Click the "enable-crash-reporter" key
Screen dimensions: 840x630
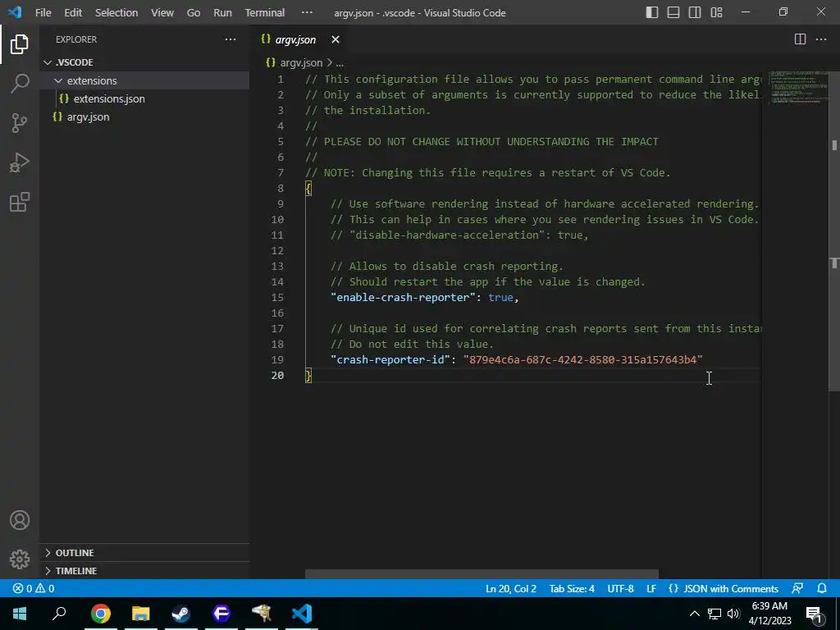403,297
